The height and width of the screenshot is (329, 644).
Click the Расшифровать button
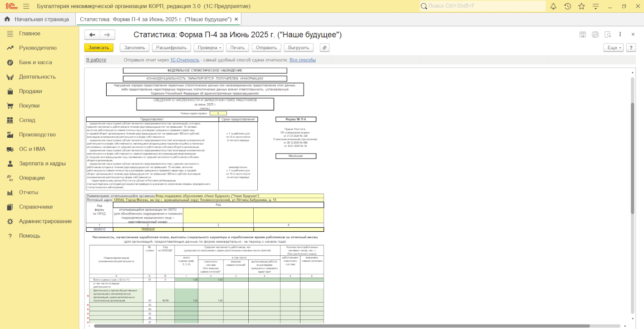pyautogui.click(x=171, y=47)
